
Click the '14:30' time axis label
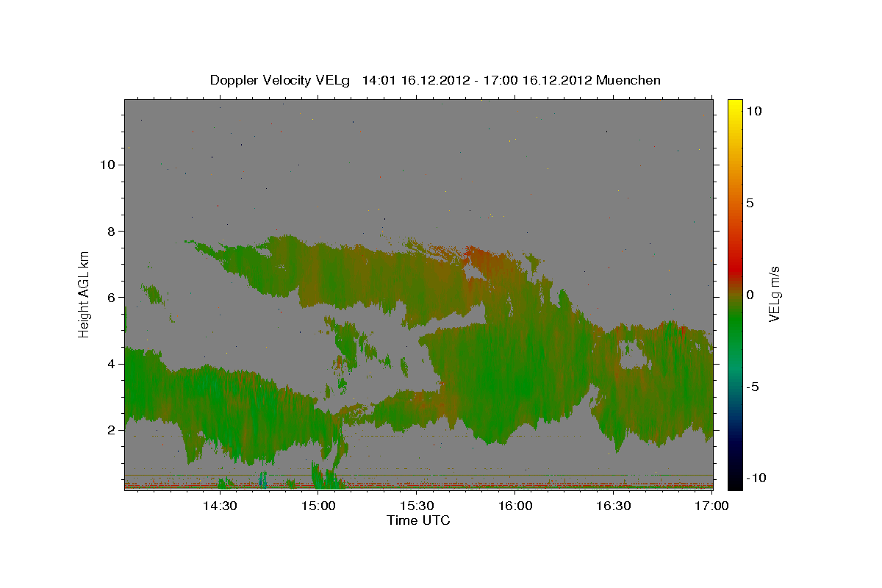click(219, 506)
